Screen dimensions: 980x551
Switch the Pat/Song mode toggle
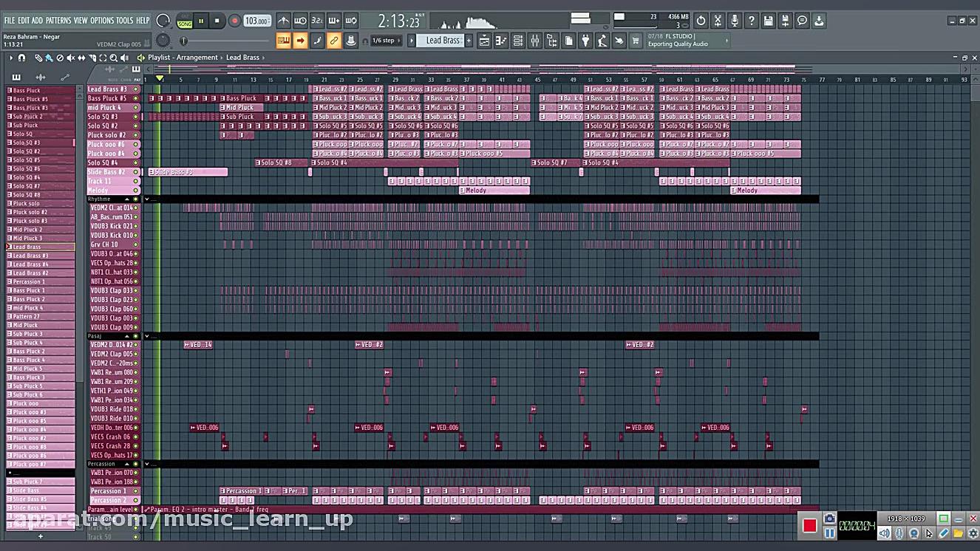pos(185,21)
